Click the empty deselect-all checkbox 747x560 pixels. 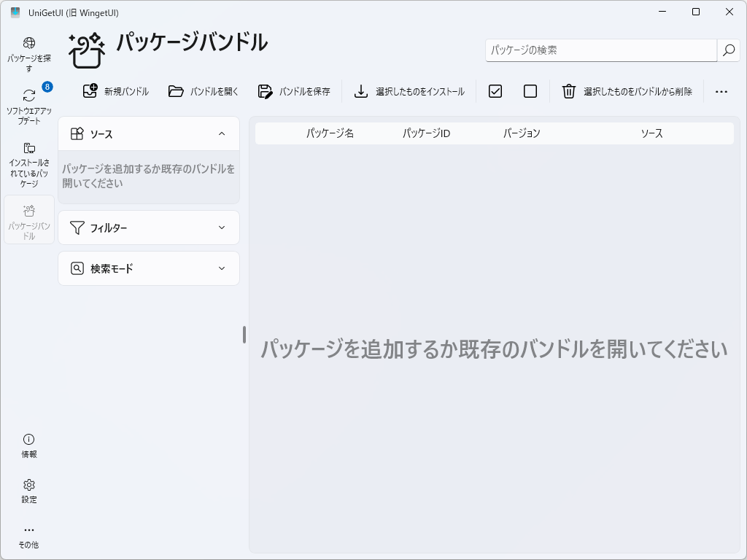click(530, 91)
